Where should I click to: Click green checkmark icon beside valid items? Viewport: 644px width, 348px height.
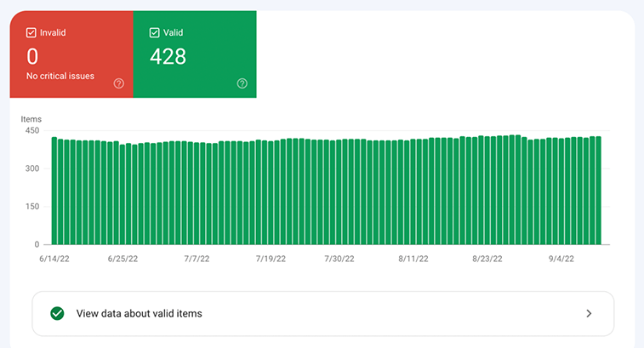[x=57, y=314]
